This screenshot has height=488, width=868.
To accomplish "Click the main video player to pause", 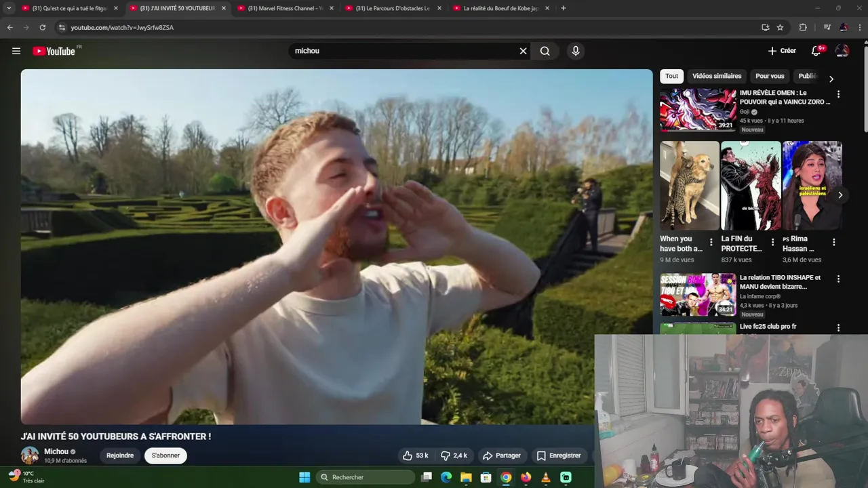I will coord(336,247).
